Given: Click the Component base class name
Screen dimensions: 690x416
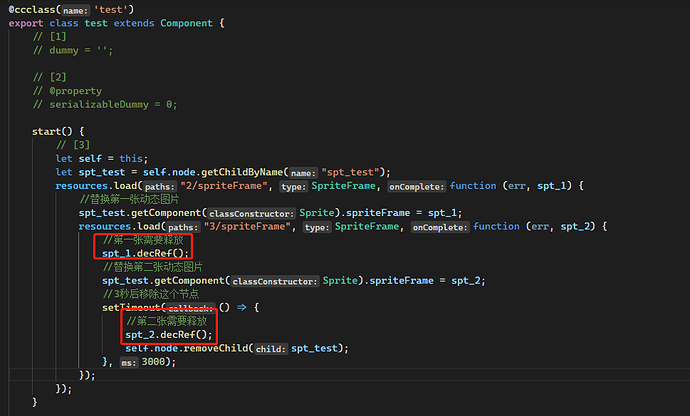Looking at the screenshot, I should coord(186,23).
